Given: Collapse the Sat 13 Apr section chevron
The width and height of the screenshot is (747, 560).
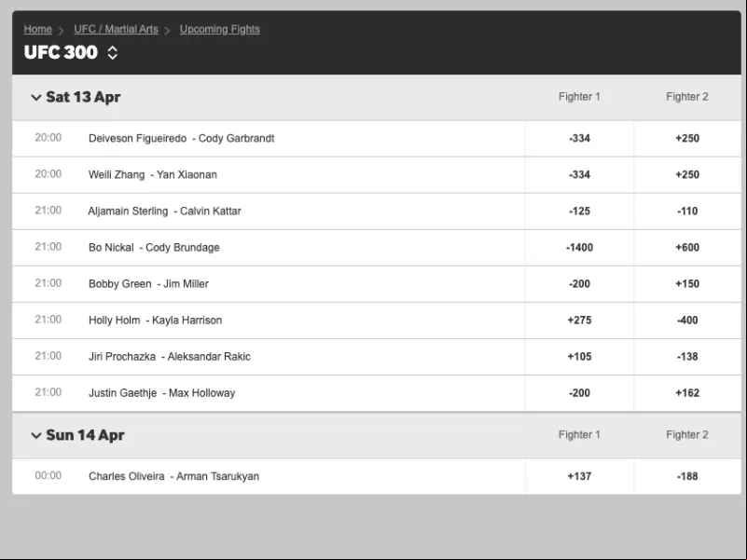Looking at the screenshot, I should pyautogui.click(x=36, y=98).
